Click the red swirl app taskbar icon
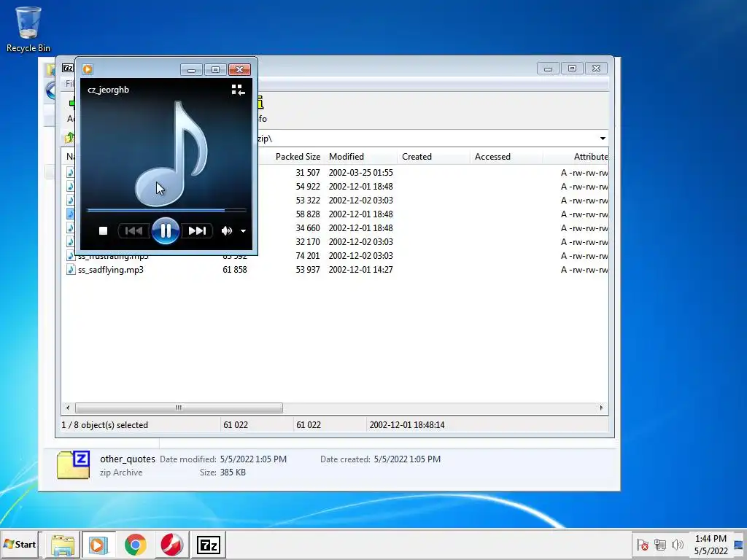Viewport: 747px width, 560px height. (x=171, y=545)
